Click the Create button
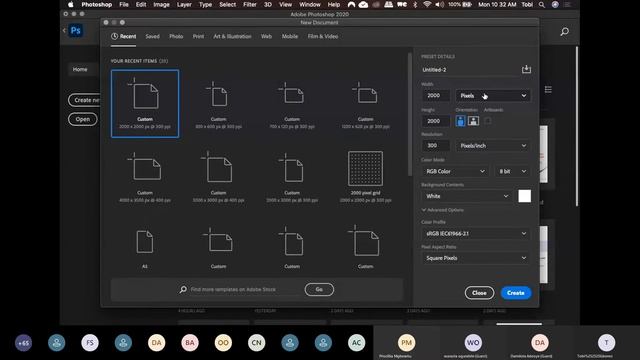 pos(516,293)
